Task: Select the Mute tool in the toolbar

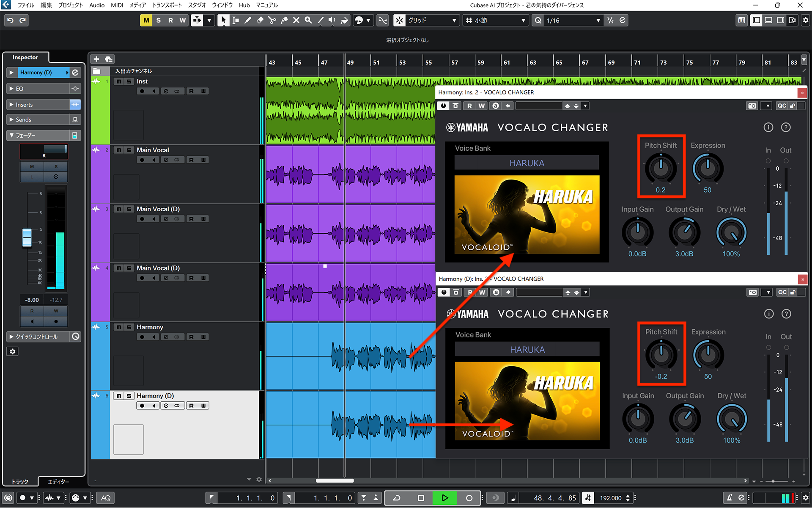Action: [296, 20]
